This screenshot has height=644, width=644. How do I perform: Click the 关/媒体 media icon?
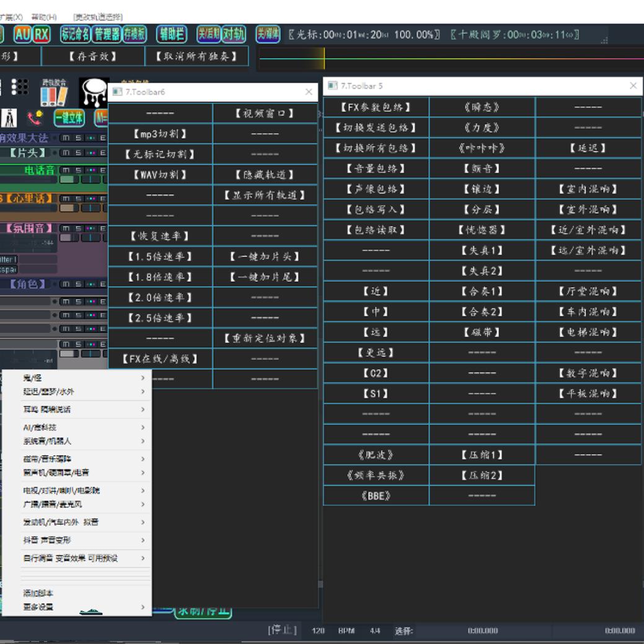(267, 34)
